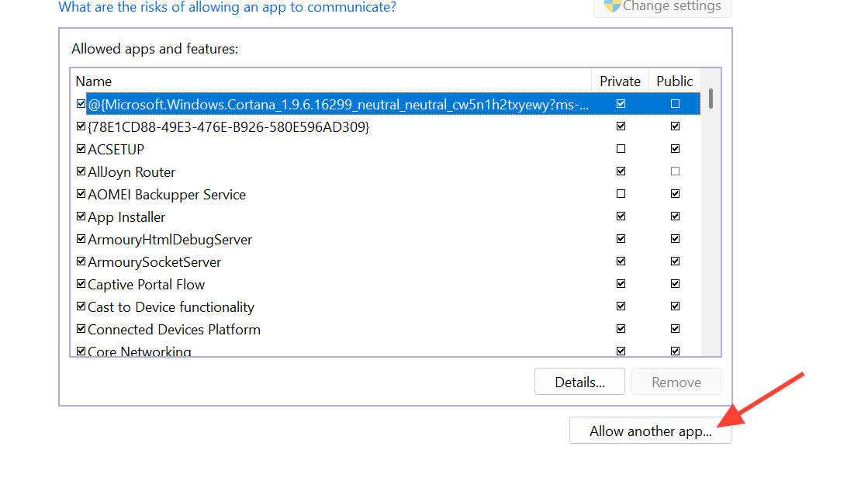The height and width of the screenshot is (488, 868).
Task: Check Private box for AOMEI Backupper Service
Action: coord(621,194)
